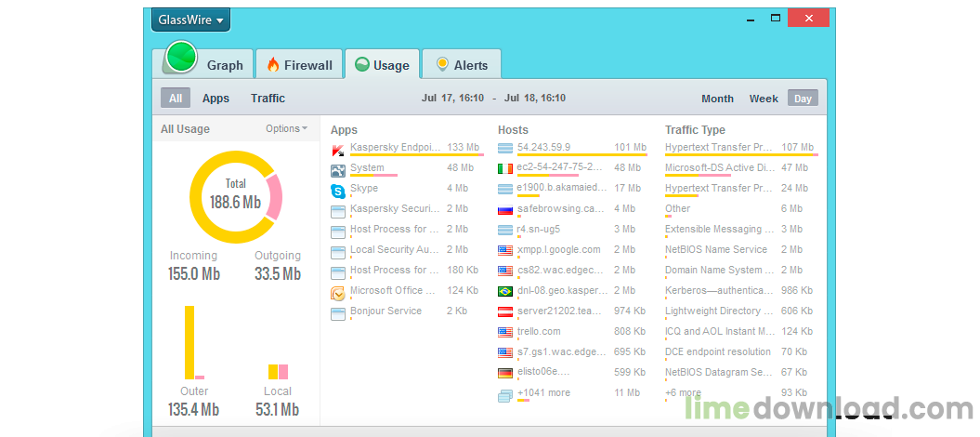Expand the Options dropdown
Viewport: 980px width, 437px height.
tap(286, 128)
